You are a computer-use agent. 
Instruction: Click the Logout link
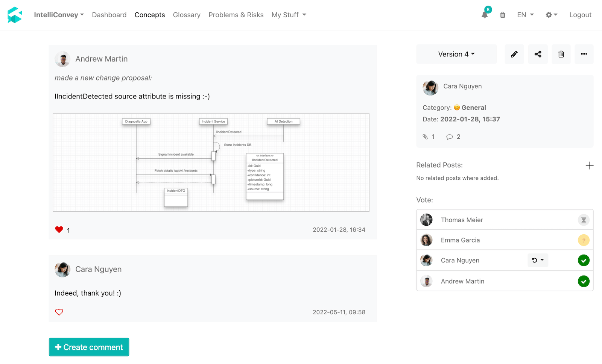(x=580, y=15)
